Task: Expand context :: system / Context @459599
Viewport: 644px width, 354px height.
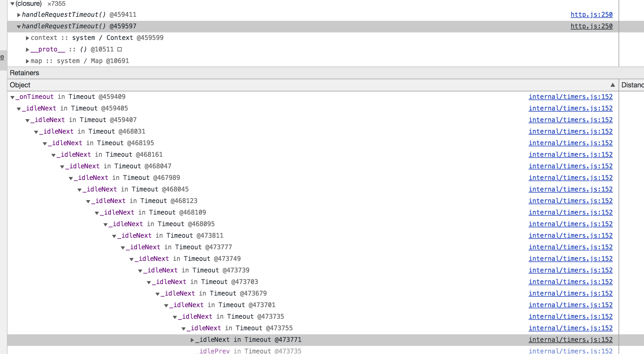Action: (27, 38)
